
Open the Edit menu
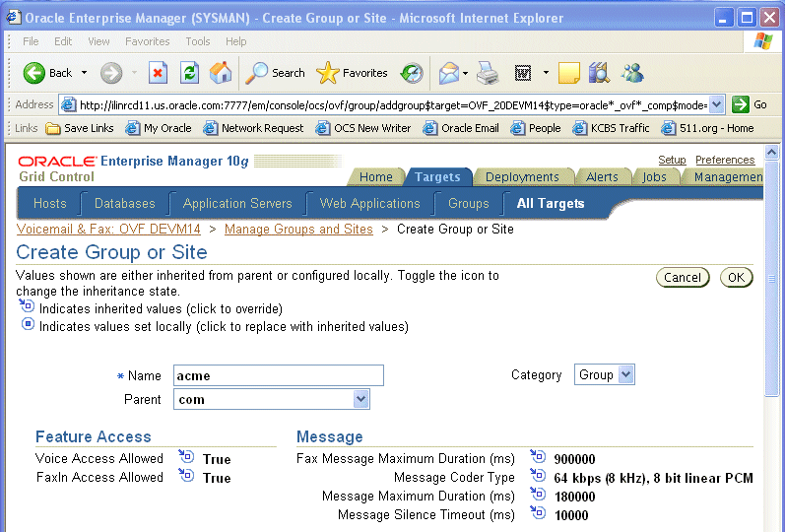coord(63,41)
